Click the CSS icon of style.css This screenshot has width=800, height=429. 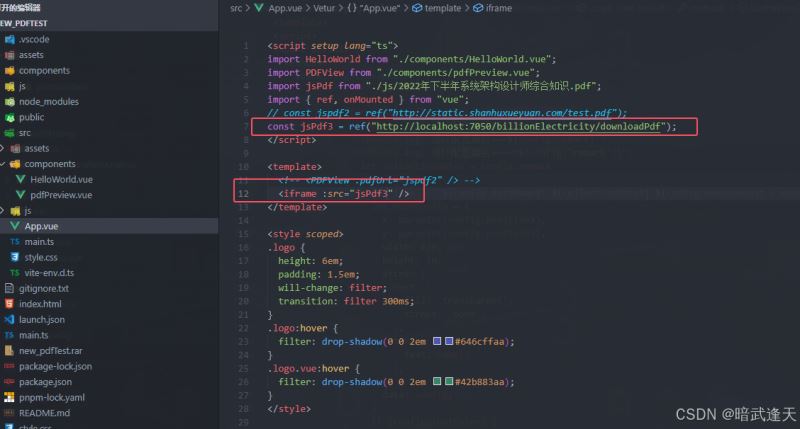(15, 257)
